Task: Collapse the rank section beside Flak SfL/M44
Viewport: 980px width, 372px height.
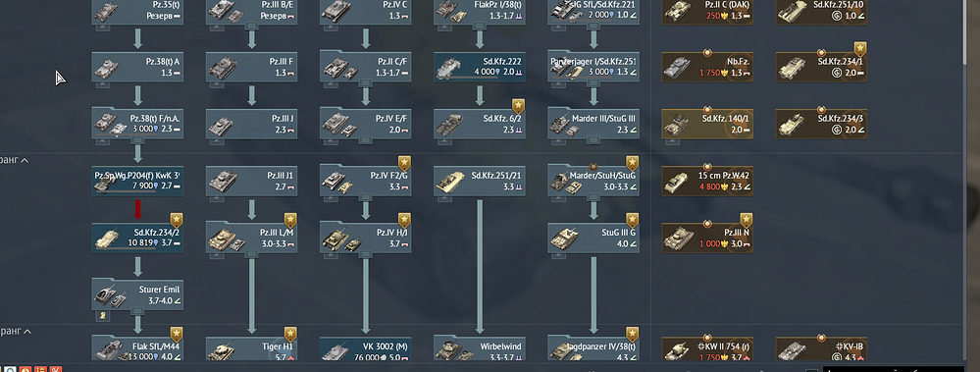Action: (x=26, y=332)
